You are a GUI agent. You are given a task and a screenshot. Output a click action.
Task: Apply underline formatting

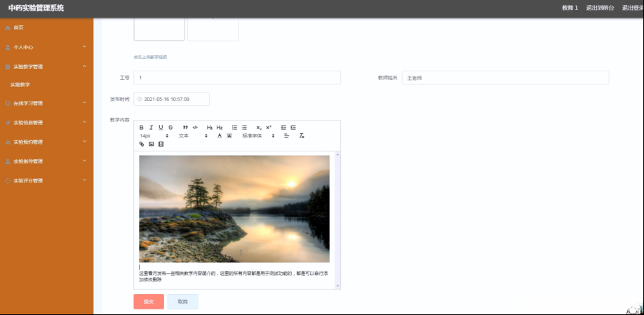(x=161, y=128)
